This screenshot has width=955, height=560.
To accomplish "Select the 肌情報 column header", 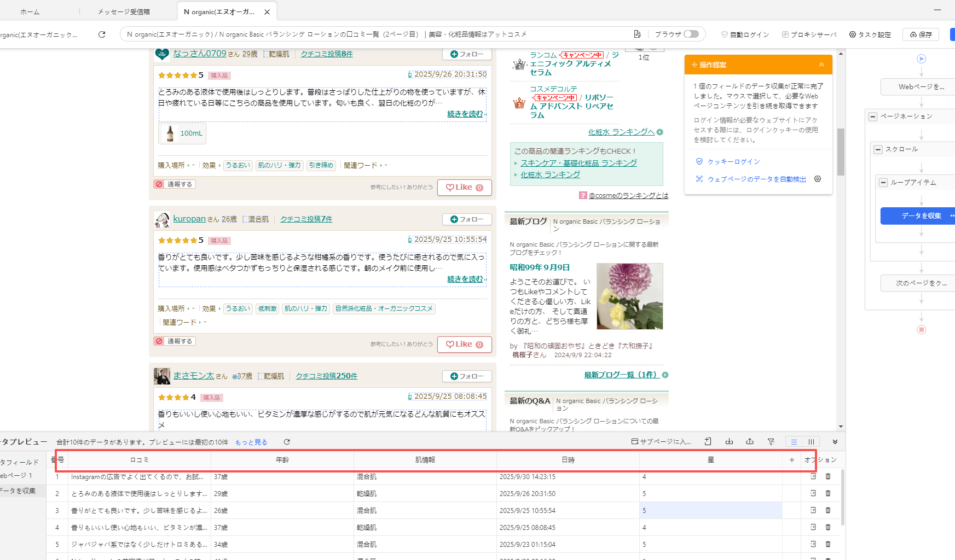I will (425, 460).
